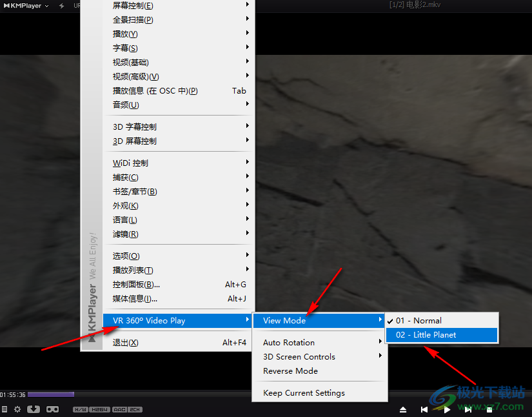The width and height of the screenshot is (532, 417).
Task: Open the 播放(Y) playback submenu
Action: (x=179, y=34)
